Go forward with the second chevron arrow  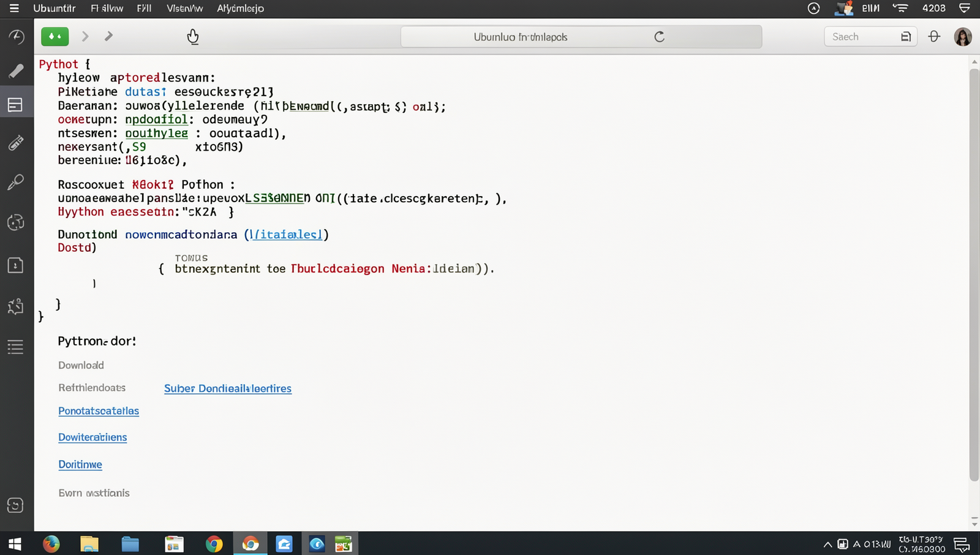[108, 37]
